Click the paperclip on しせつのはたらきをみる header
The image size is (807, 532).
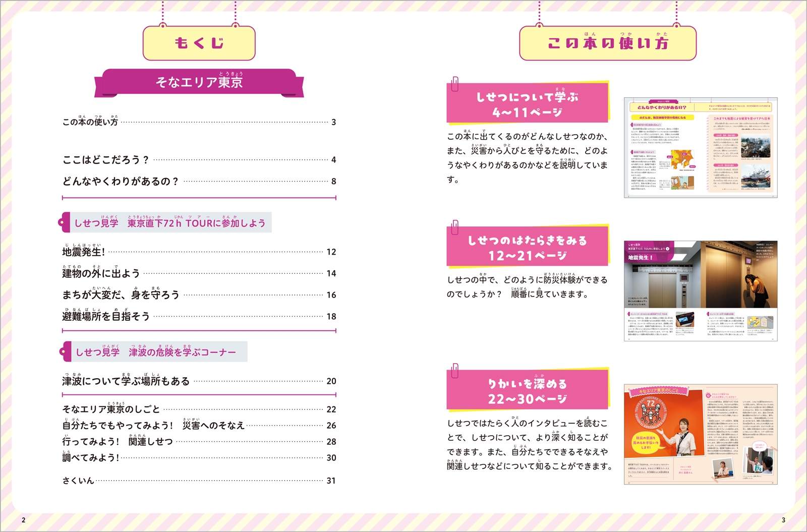point(455,227)
